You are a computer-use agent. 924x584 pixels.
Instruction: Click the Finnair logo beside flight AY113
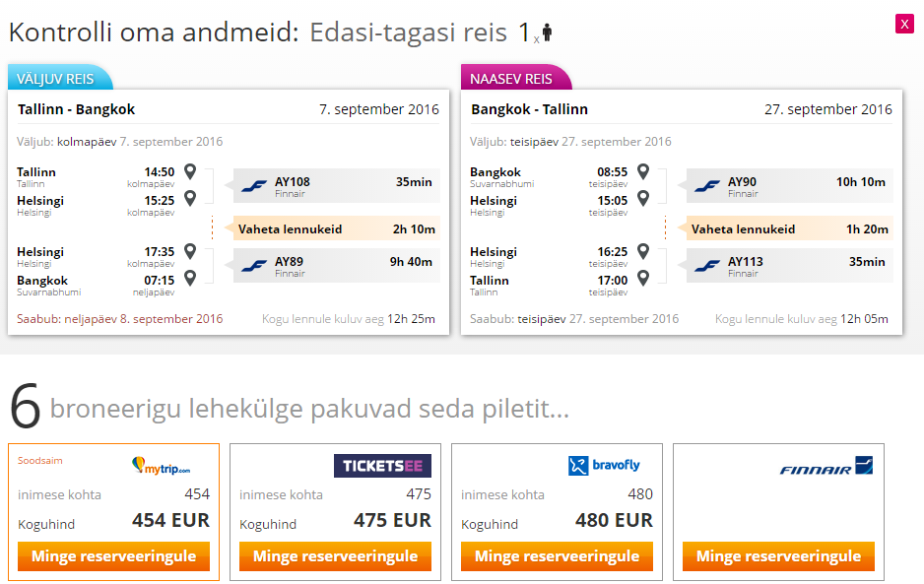point(707,266)
